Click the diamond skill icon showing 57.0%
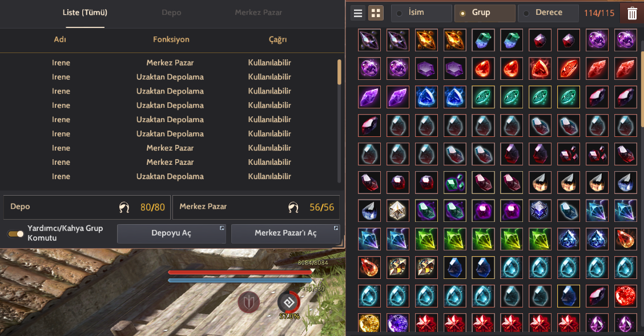The width and height of the screenshot is (644, 336). coord(289,303)
